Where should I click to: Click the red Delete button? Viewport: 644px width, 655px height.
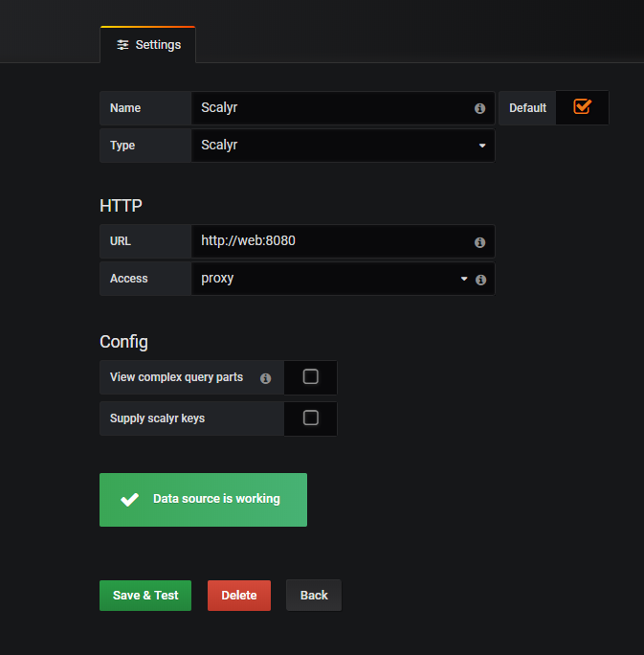(239, 596)
